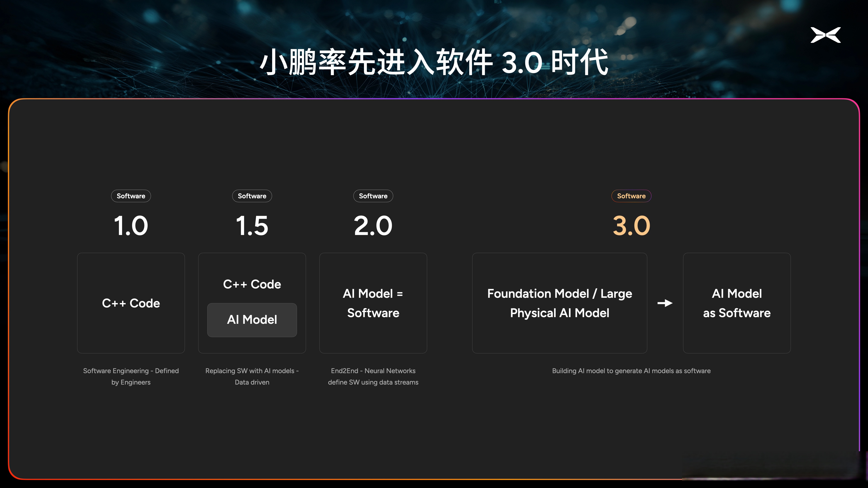Expand the Foundation Model / Large Physical AI Model card

tap(560, 303)
